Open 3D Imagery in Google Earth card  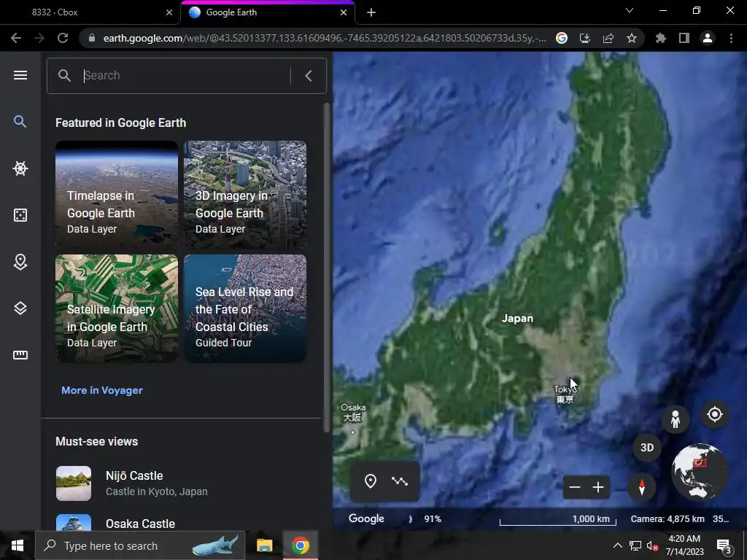tap(245, 194)
